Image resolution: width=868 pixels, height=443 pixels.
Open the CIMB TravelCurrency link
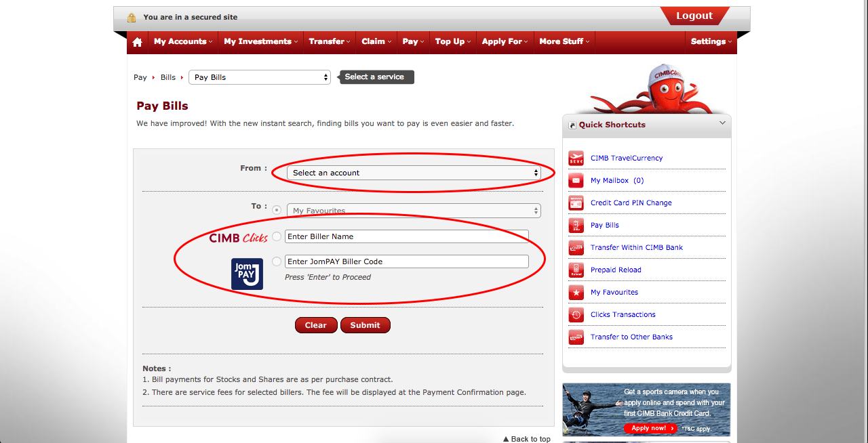coord(627,158)
